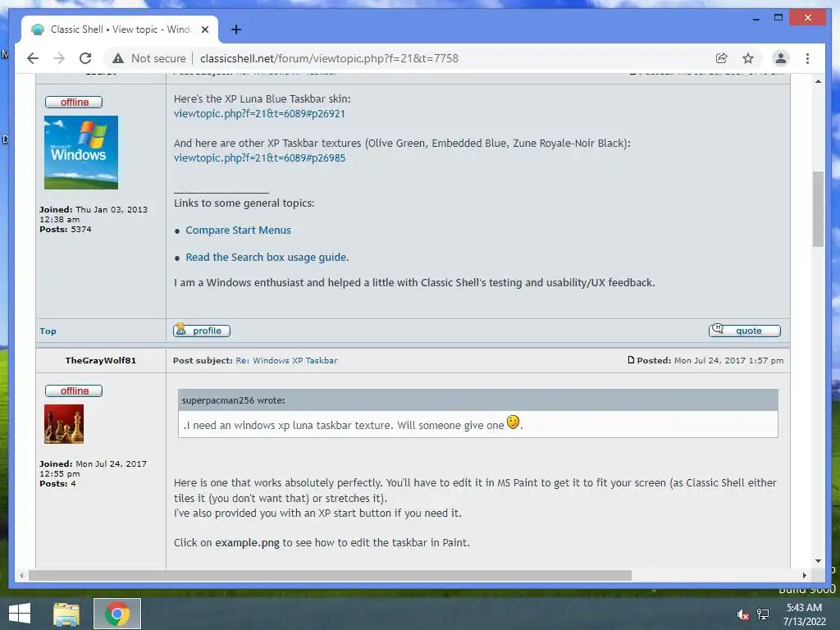Open the Windows Start button

point(20,614)
